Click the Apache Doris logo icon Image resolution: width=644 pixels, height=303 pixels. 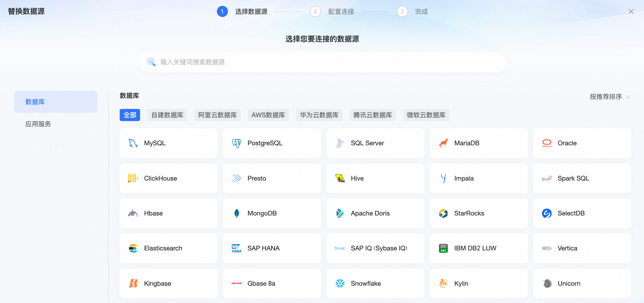[340, 213]
